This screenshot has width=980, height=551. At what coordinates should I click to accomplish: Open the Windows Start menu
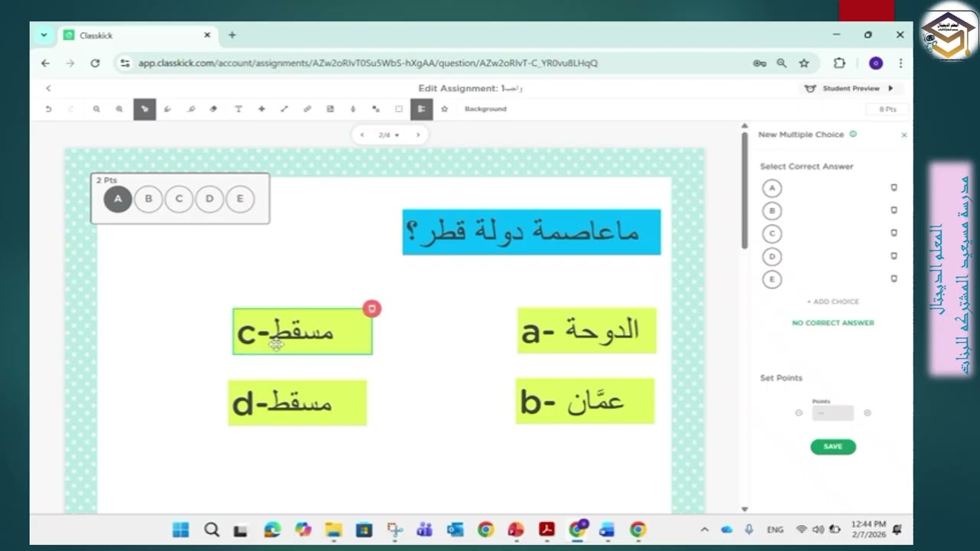pos(181,530)
